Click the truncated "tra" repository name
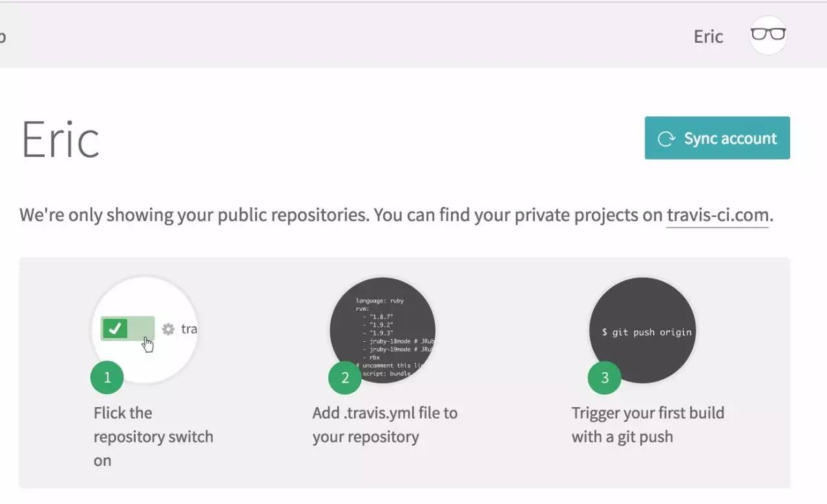The image size is (827, 504). pyautogui.click(x=189, y=329)
